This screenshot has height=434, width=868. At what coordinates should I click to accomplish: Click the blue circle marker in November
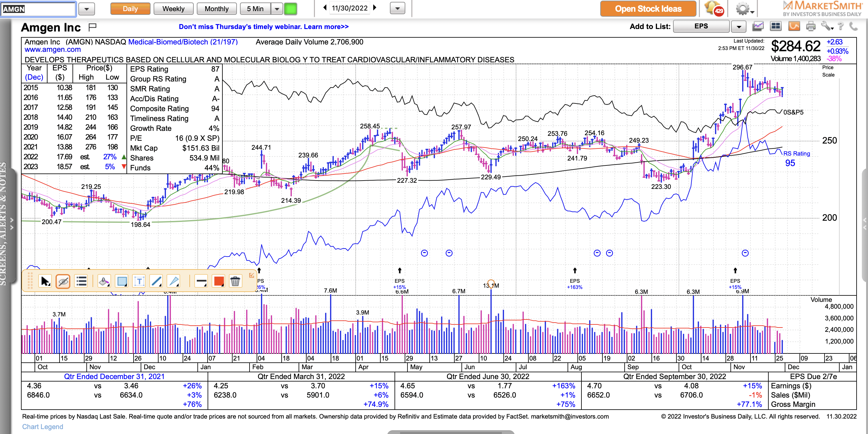click(x=745, y=253)
